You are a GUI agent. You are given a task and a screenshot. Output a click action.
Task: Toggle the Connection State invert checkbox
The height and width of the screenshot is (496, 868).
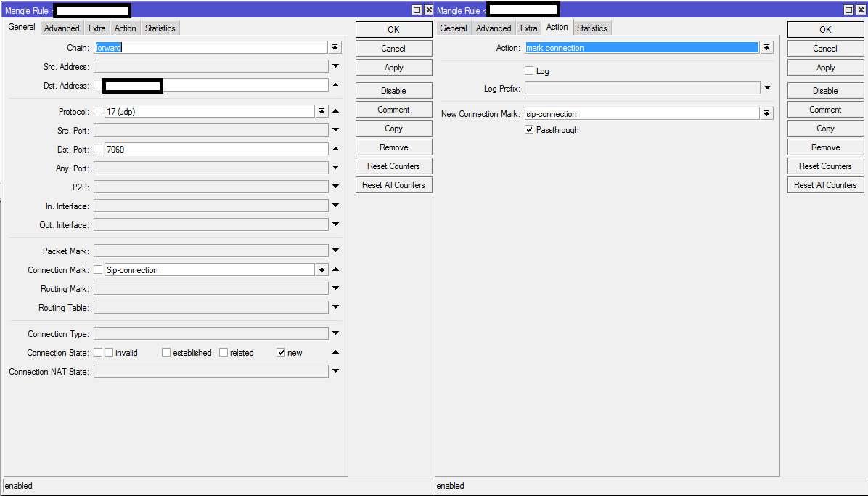98,352
